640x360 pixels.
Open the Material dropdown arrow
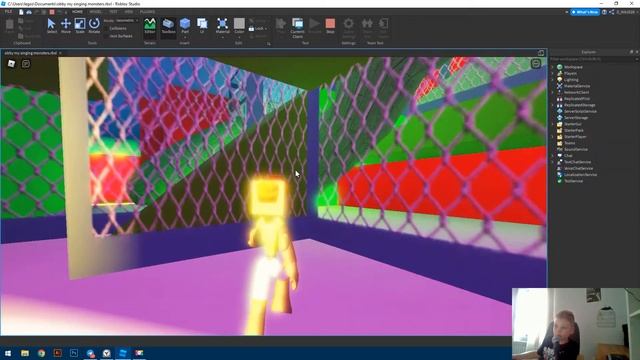[x=222, y=37]
